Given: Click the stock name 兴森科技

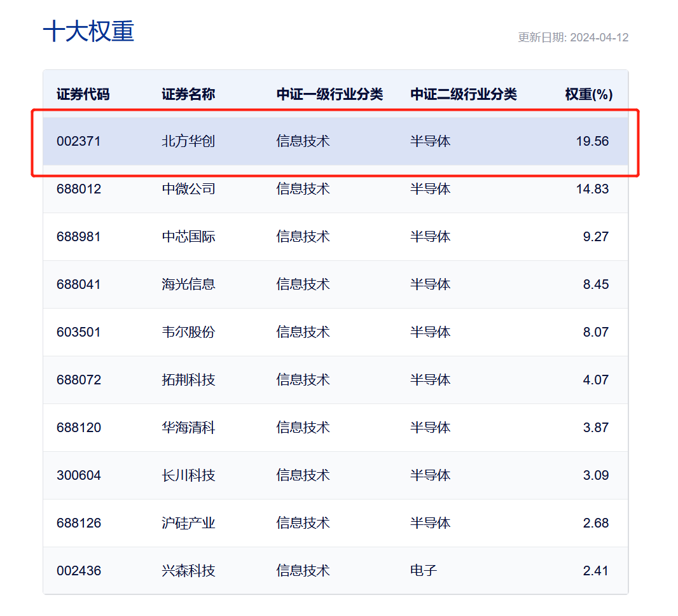Looking at the screenshot, I should pos(188,571).
